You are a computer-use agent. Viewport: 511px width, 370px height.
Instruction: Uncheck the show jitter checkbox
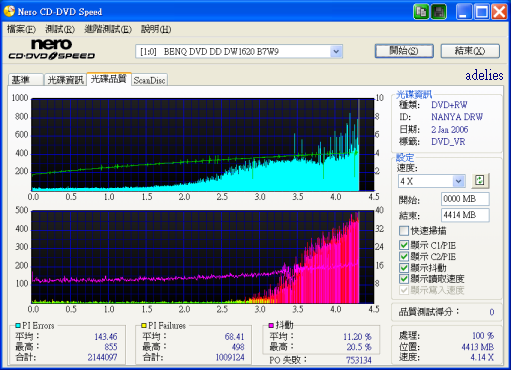coord(404,268)
